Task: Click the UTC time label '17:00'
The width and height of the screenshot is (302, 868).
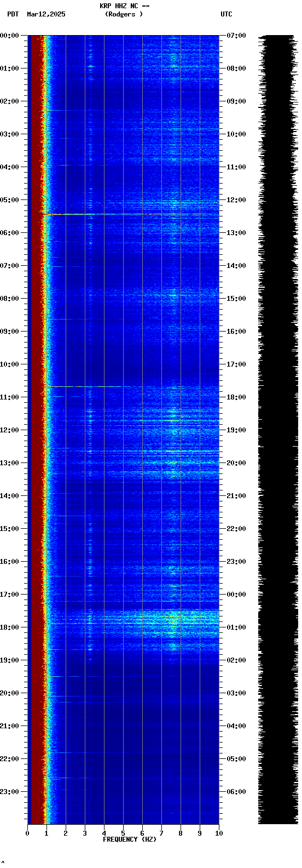Action: (236, 364)
